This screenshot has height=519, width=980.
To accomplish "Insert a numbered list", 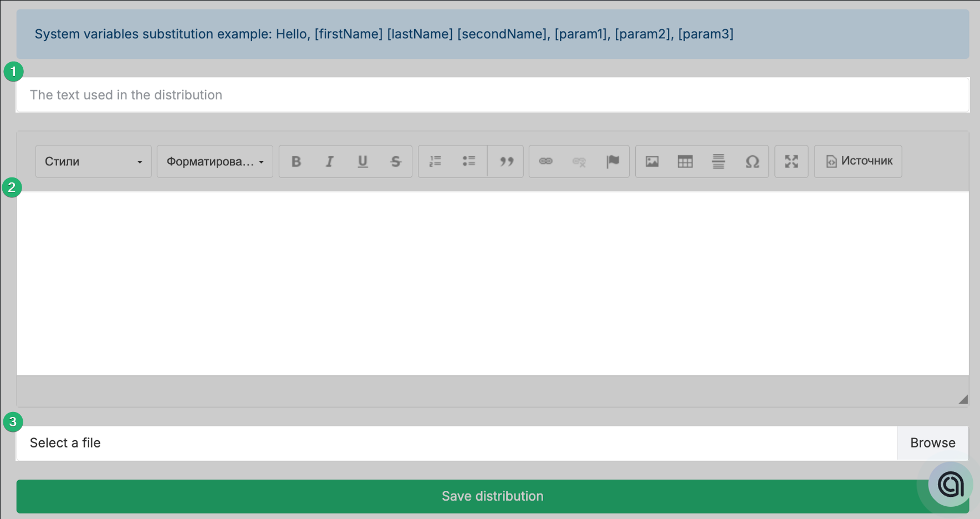I will pyautogui.click(x=436, y=161).
